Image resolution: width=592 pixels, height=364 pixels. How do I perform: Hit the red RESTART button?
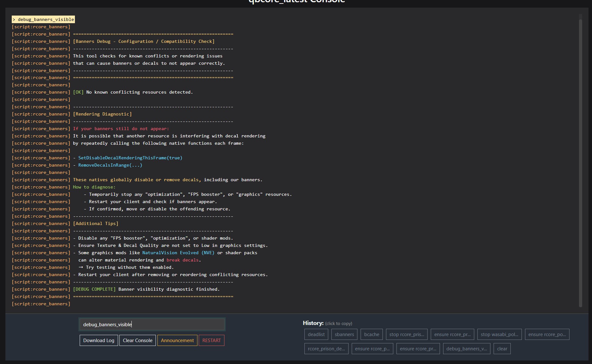click(x=211, y=340)
